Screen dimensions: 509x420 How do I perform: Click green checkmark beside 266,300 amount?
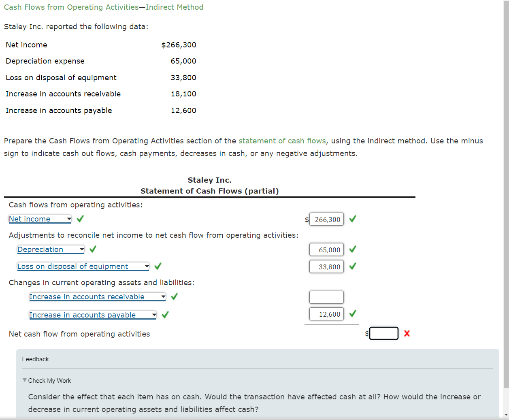(x=353, y=219)
